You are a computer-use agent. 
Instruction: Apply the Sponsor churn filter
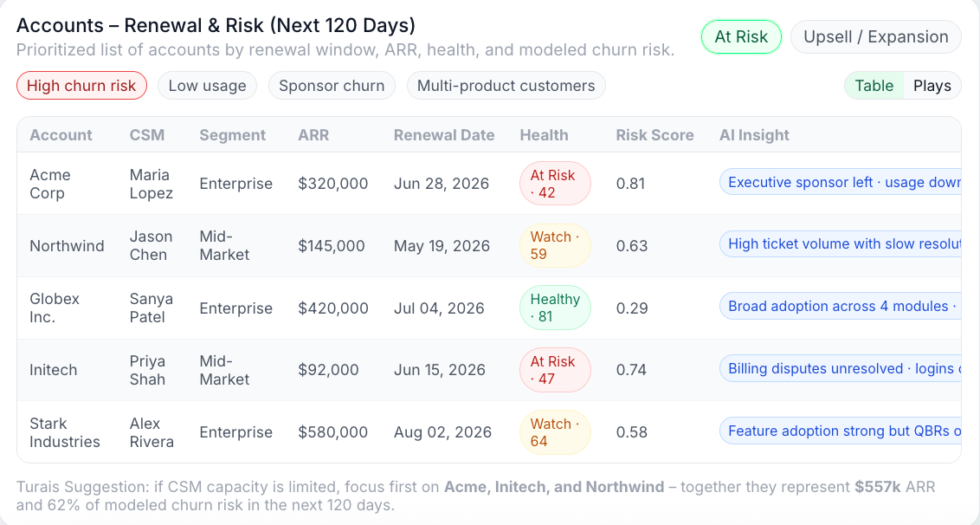(332, 86)
